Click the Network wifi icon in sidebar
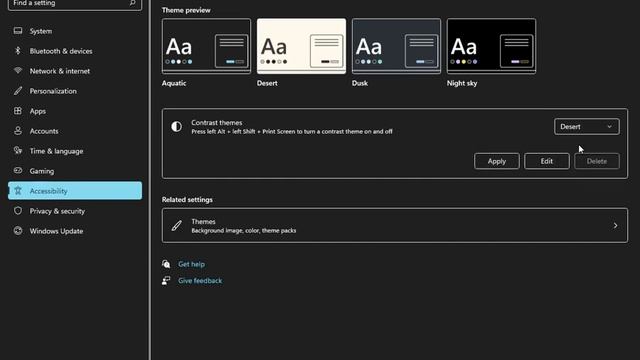640x360 pixels. (18, 71)
